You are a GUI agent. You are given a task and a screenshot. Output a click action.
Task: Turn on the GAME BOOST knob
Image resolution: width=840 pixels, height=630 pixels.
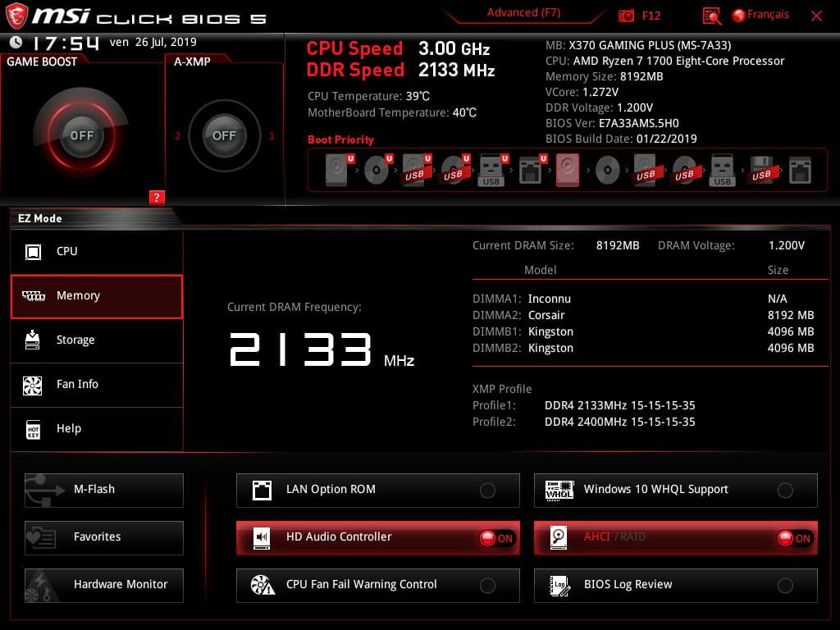[x=81, y=135]
